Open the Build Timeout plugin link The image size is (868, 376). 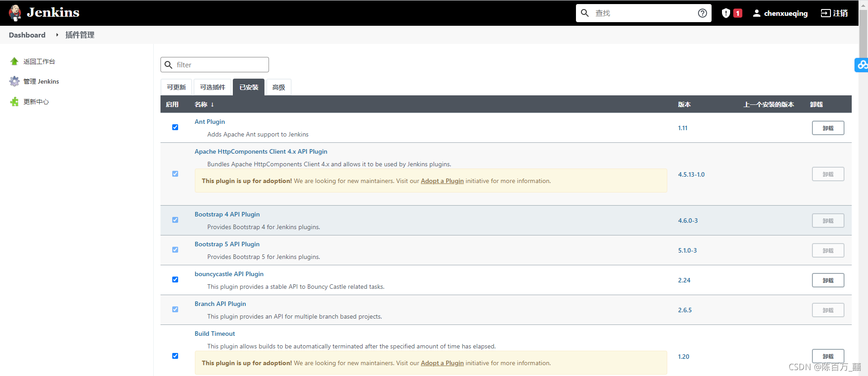215,334
